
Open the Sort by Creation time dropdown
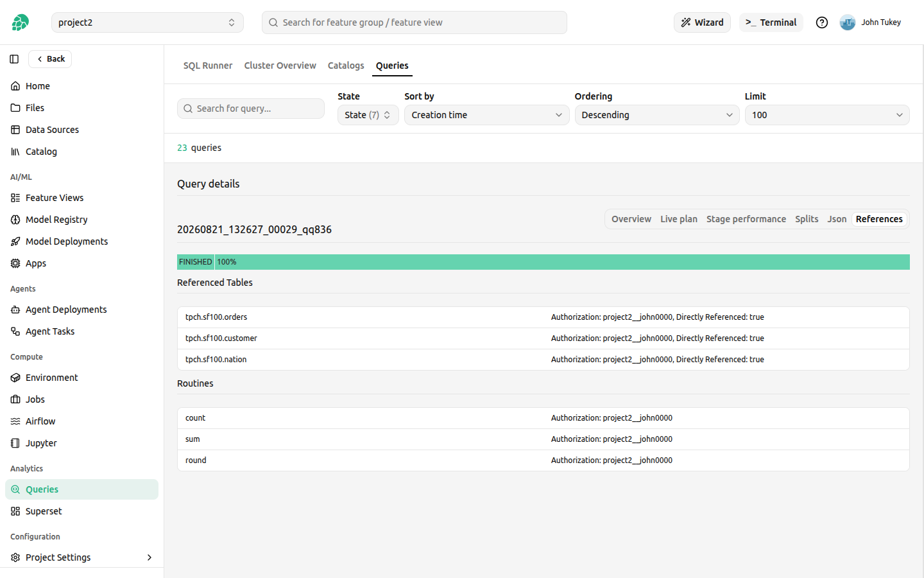(487, 115)
